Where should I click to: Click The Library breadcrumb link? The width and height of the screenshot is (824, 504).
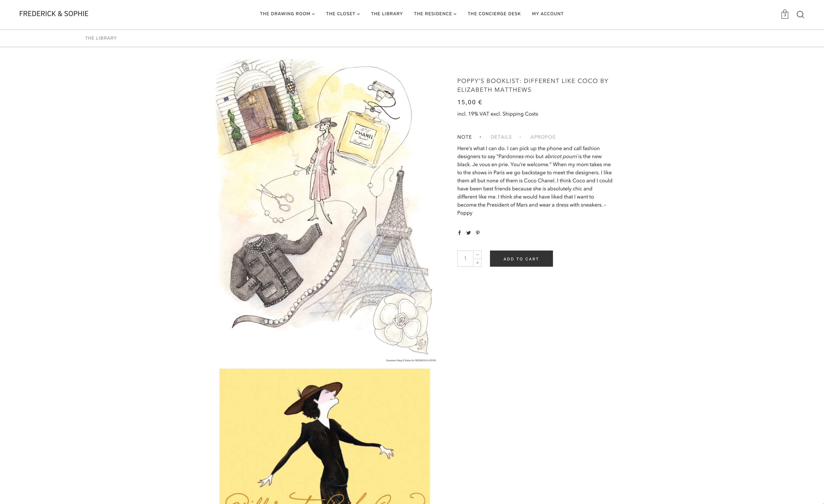tap(101, 38)
